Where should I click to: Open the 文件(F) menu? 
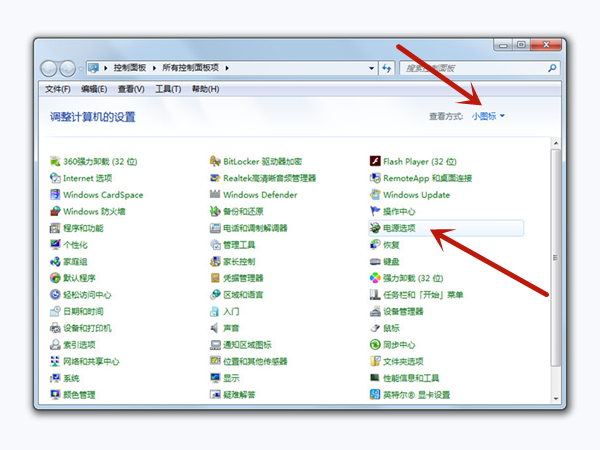click(x=58, y=89)
